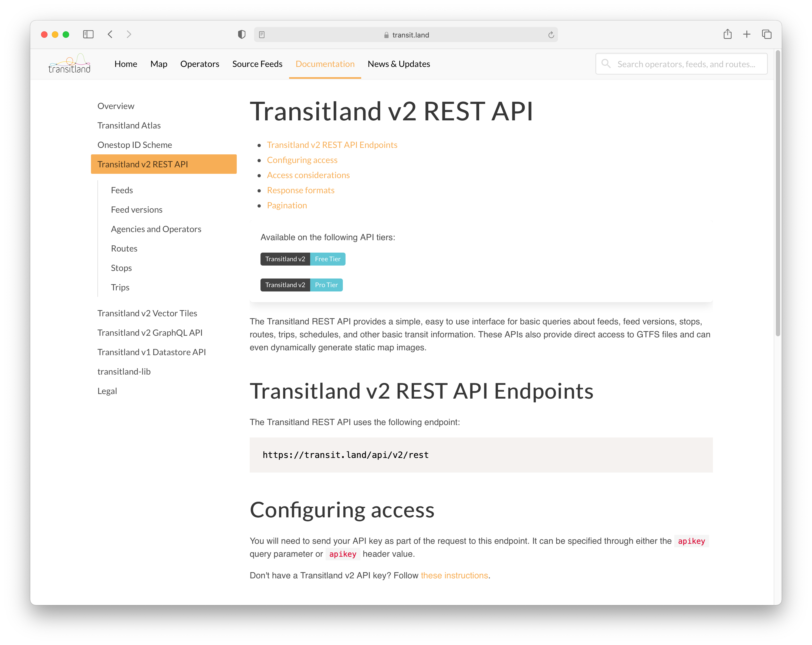The image size is (812, 645).
Task: Click the privacy shield icon
Action: pos(241,35)
